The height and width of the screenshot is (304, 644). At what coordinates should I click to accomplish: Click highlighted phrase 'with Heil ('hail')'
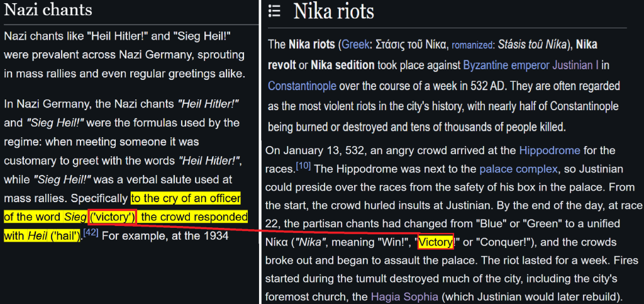point(43,236)
